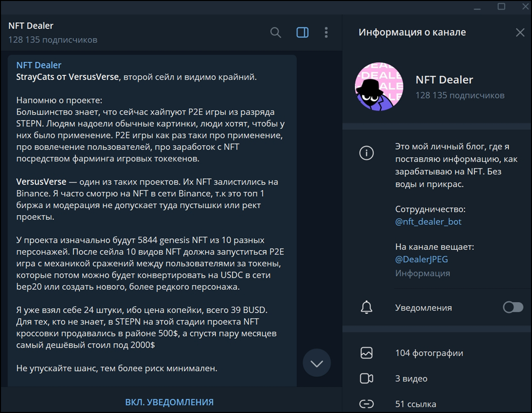The height and width of the screenshot is (413, 532).
Task: Open the 51 ссылка shared links
Action: [416, 404]
